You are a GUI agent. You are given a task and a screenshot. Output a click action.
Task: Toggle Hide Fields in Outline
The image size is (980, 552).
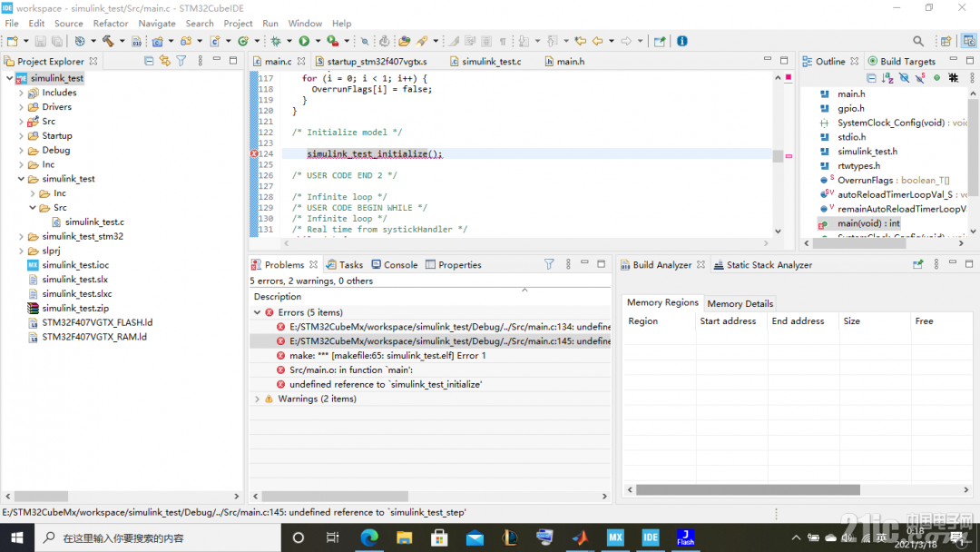point(905,78)
